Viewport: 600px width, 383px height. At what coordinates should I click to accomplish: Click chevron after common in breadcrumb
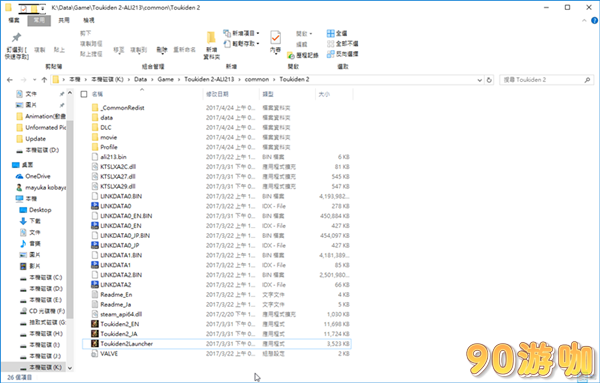pyautogui.click(x=274, y=80)
